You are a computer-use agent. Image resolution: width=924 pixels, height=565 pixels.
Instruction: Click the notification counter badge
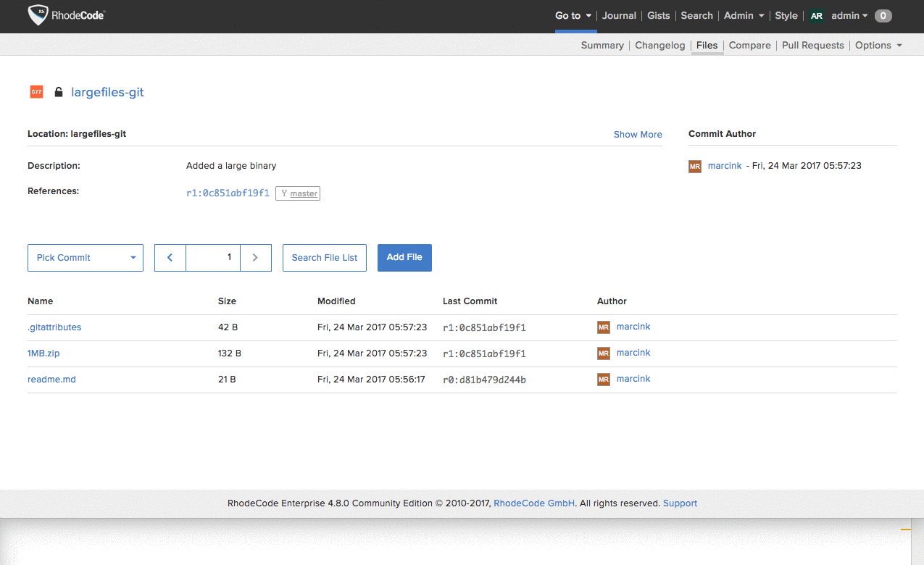tap(883, 16)
